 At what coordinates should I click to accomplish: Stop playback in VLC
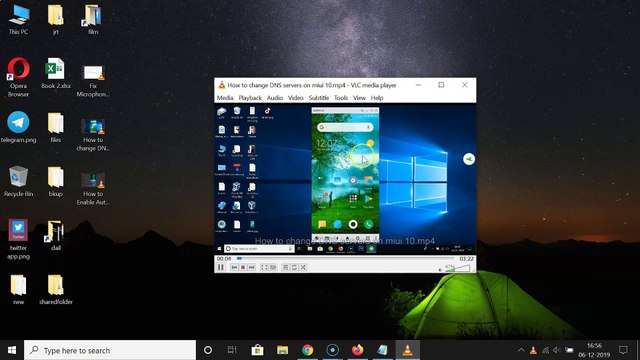coord(243,267)
